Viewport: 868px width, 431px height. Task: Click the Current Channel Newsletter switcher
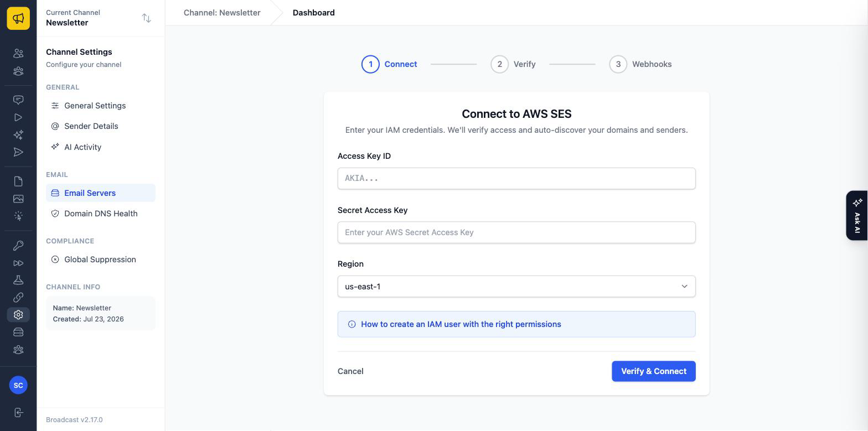[x=101, y=18]
